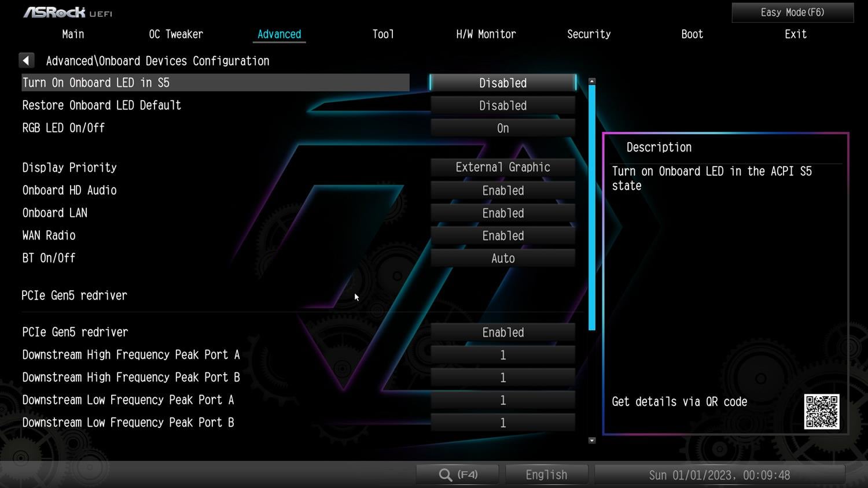Switch to Easy Mode (F6)

(792, 12)
